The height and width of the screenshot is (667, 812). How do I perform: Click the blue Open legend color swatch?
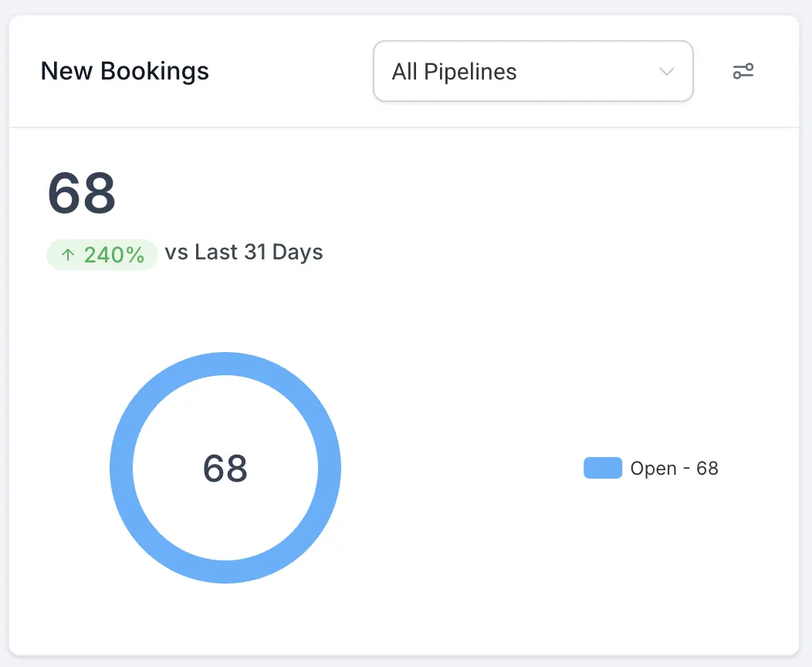point(602,468)
